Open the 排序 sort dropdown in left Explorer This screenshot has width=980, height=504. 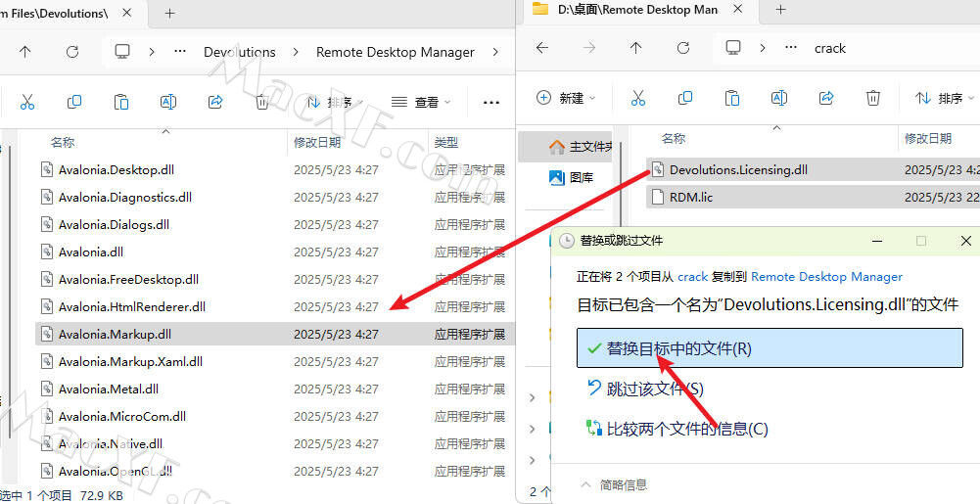pos(336,102)
